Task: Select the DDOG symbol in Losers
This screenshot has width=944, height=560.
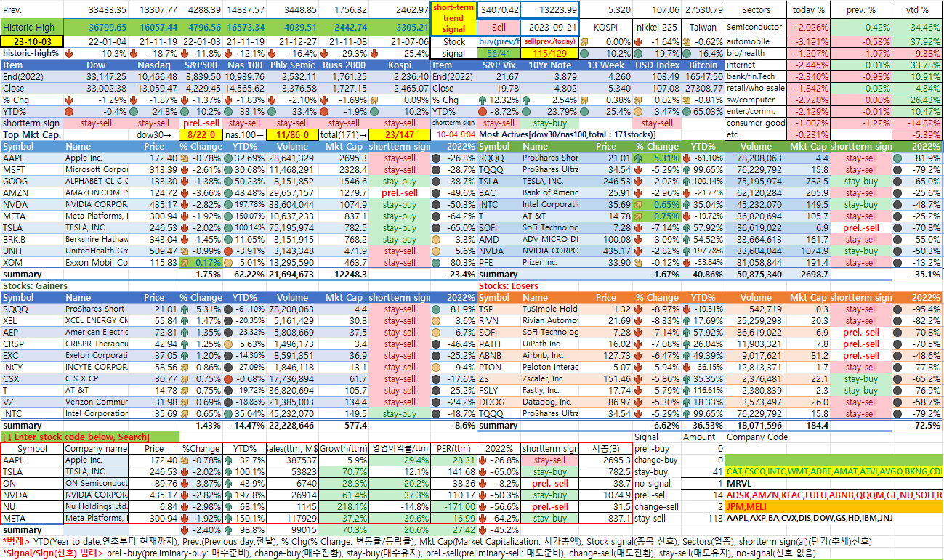Action: (499, 402)
